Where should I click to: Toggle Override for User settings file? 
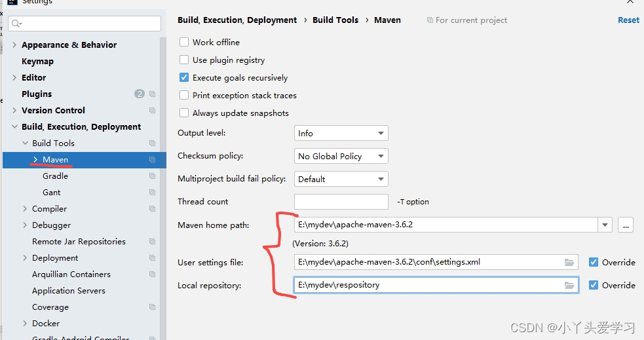[594, 263]
